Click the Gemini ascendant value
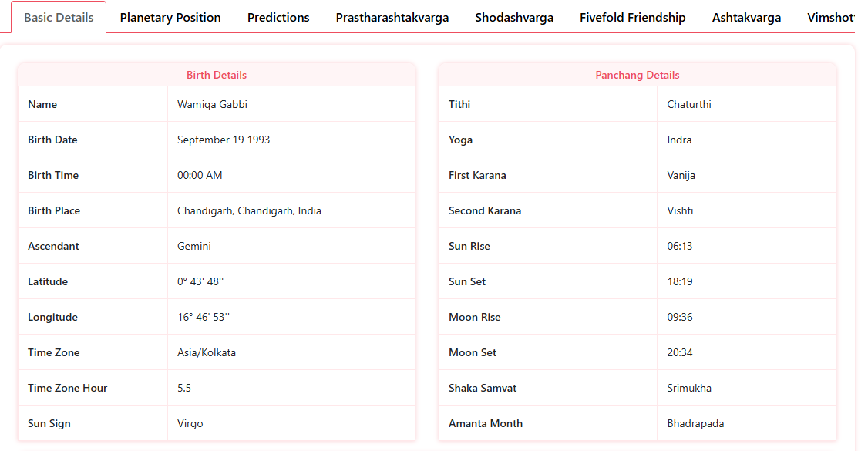The image size is (868, 451). point(194,246)
